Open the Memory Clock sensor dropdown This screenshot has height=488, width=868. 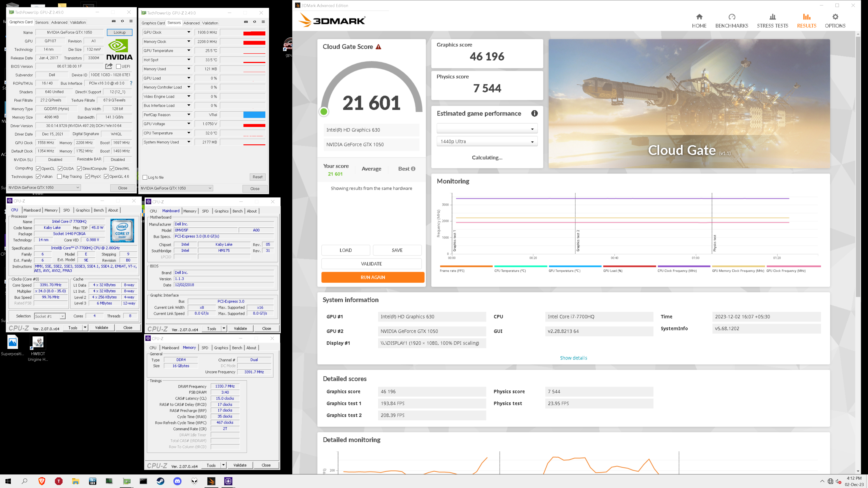[189, 41]
